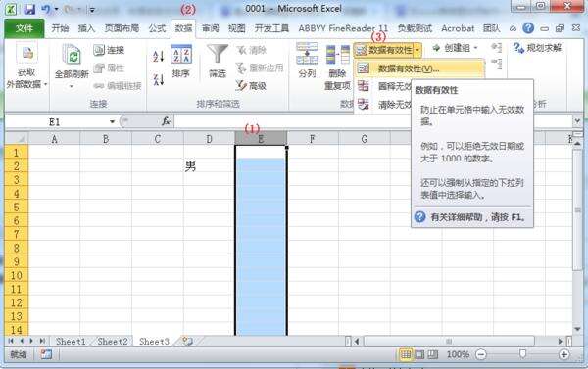This screenshot has width=588, height=369.
Task: Click the Advanced filter button
Action: [251, 86]
